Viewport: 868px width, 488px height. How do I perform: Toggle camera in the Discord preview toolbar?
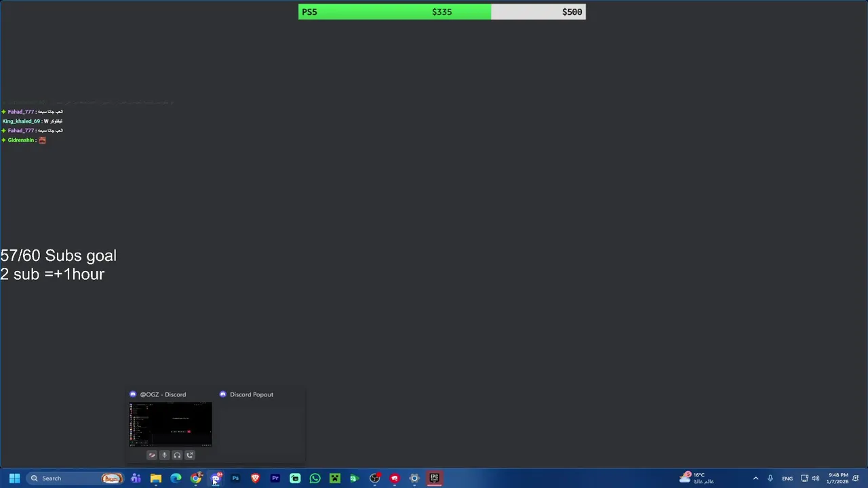pos(152,455)
